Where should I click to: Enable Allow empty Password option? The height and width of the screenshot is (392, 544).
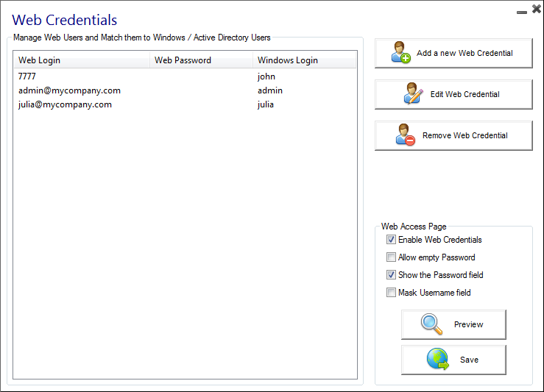(x=392, y=257)
